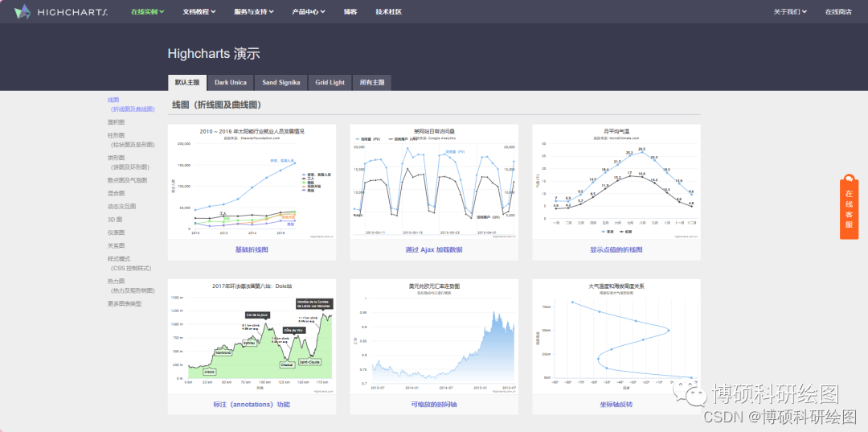Screen dimensions: 868x432
Task: Open the 文档教程 dropdown menu
Action: click(199, 11)
